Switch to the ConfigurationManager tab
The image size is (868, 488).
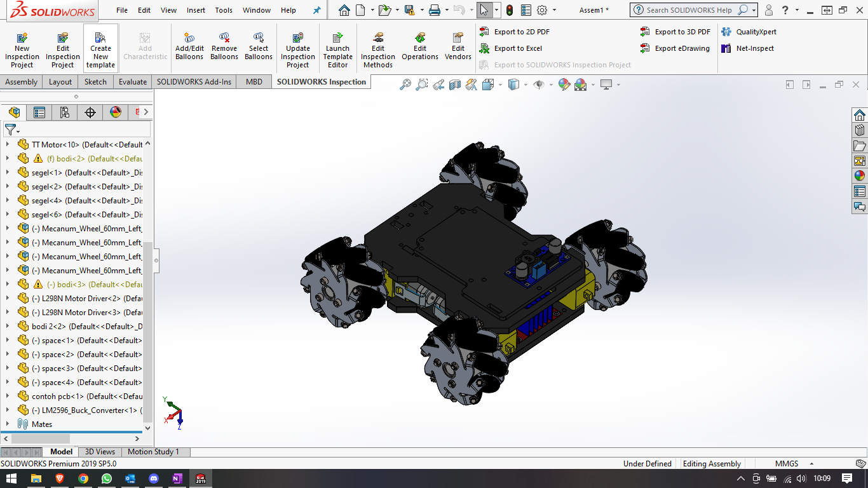64,112
